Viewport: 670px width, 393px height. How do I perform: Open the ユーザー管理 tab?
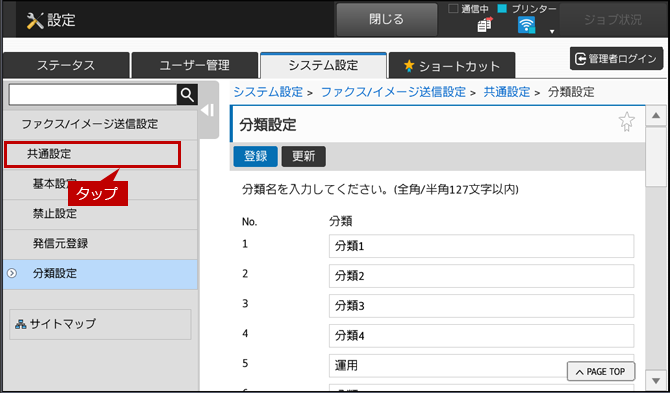(x=195, y=65)
